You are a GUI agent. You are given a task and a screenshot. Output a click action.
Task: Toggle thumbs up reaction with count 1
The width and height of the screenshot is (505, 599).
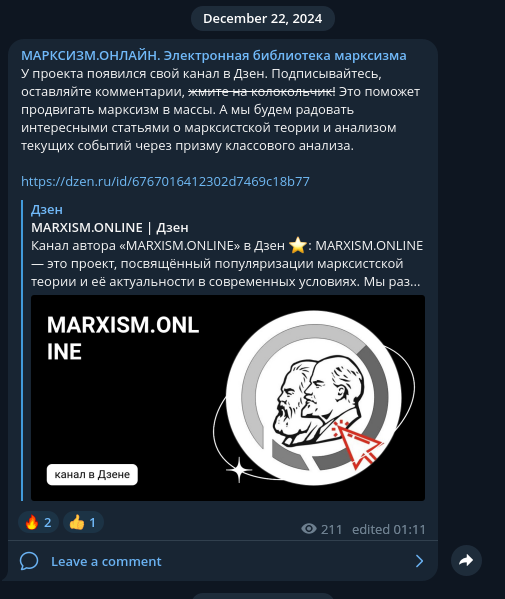(x=83, y=522)
